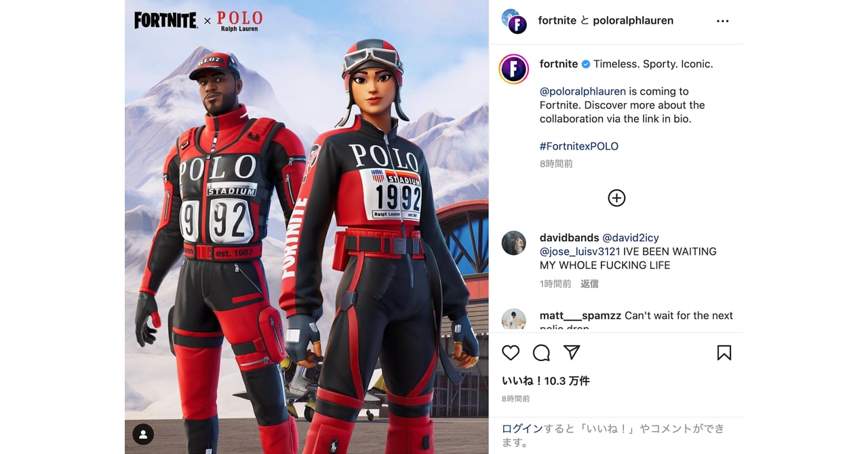Select the Fortnite x Polo post image
This screenshot has height=454, width=868.
pos(307,227)
